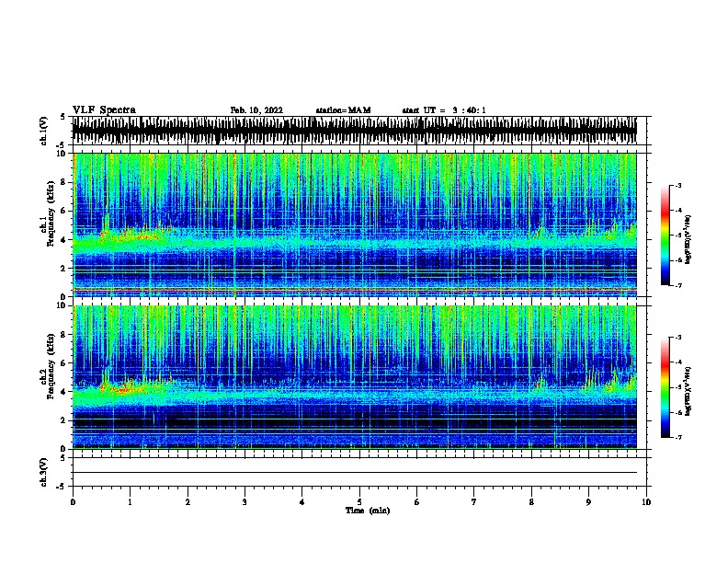The height and width of the screenshot is (563, 728).
Task: Click the ch.2 color bar '-7' label
Action: pos(677,437)
